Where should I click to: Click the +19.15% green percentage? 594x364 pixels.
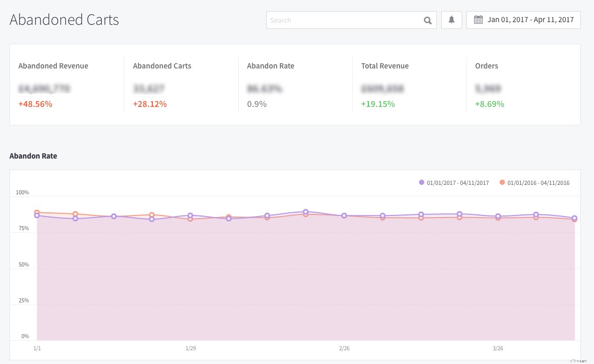click(x=377, y=104)
